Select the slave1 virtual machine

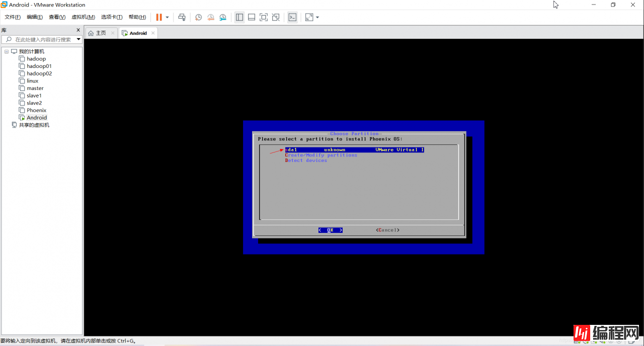34,96
